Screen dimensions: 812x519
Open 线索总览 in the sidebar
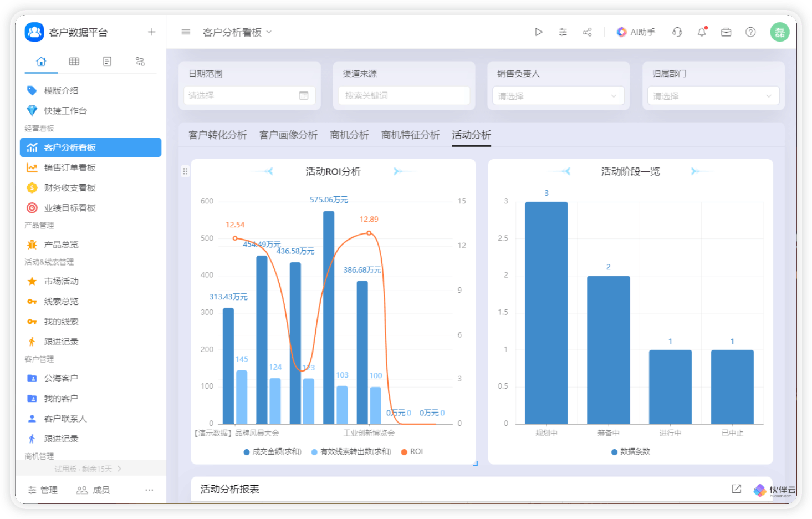(x=91, y=301)
